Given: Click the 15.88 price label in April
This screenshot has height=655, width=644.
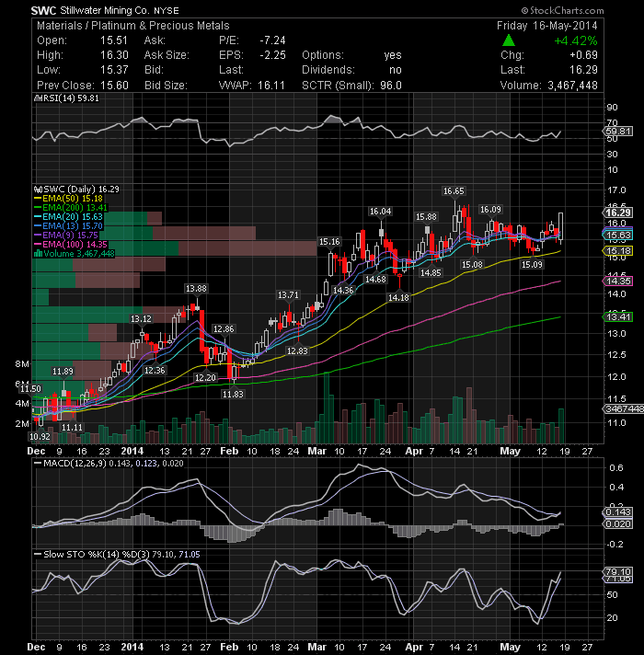Looking at the screenshot, I should point(426,217).
